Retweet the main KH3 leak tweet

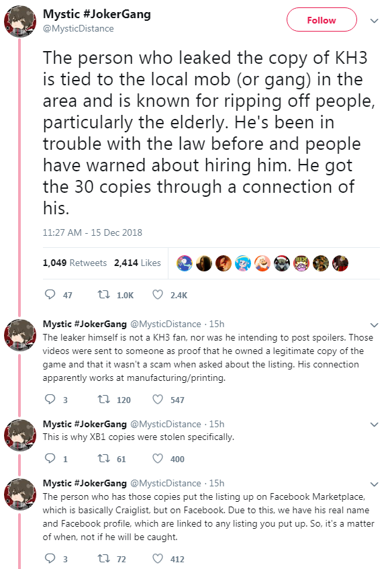pyautogui.click(x=104, y=294)
